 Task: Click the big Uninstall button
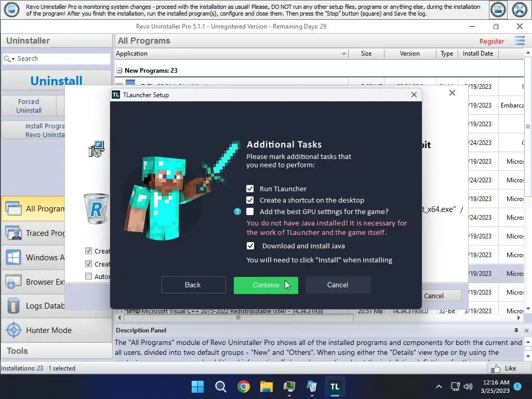coord(56,81)
